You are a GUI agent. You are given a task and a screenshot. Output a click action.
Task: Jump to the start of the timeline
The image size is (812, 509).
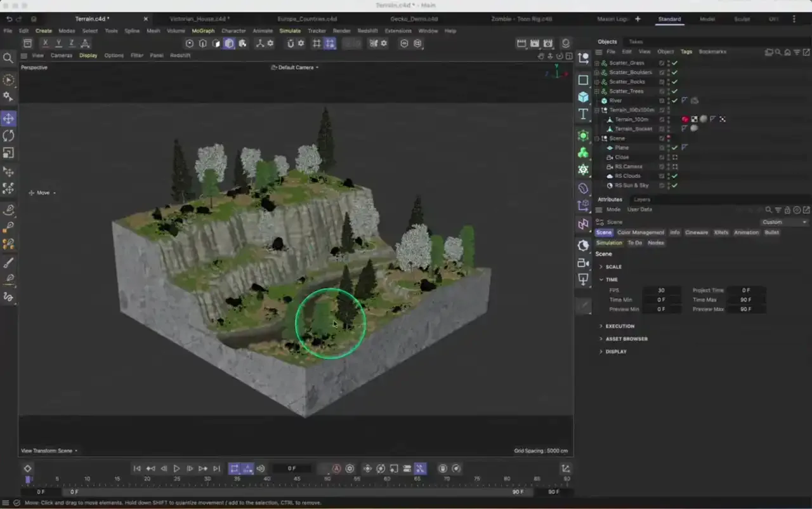137,468
